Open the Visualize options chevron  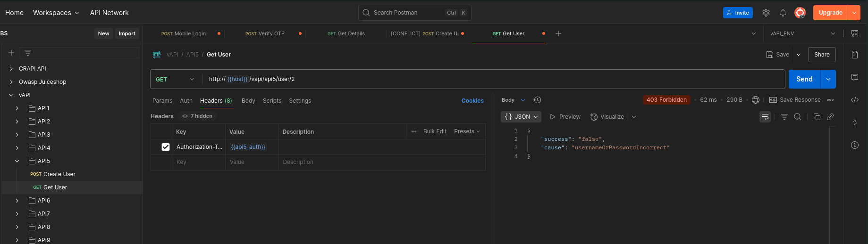click(634, 117)
